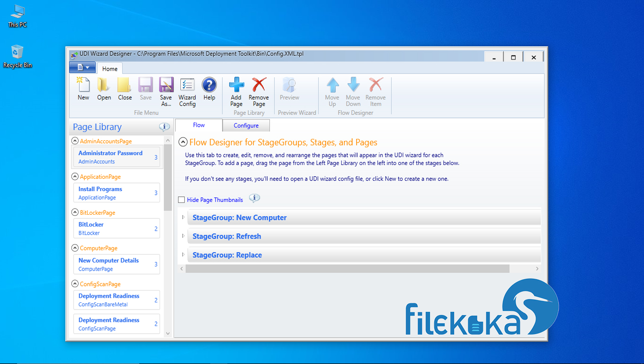Screen dimensions: 644x364
Task: Click UDI Wizard Designer title bar icon
Action: (74, 55)
